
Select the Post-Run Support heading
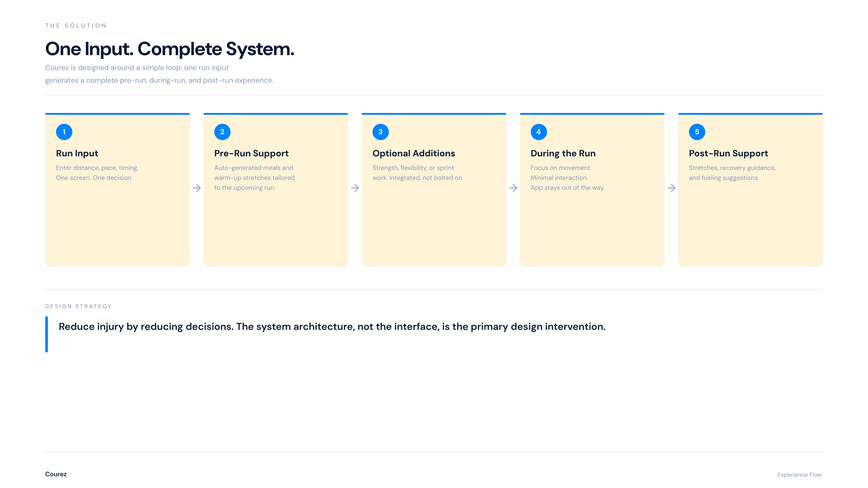[728, 153]
